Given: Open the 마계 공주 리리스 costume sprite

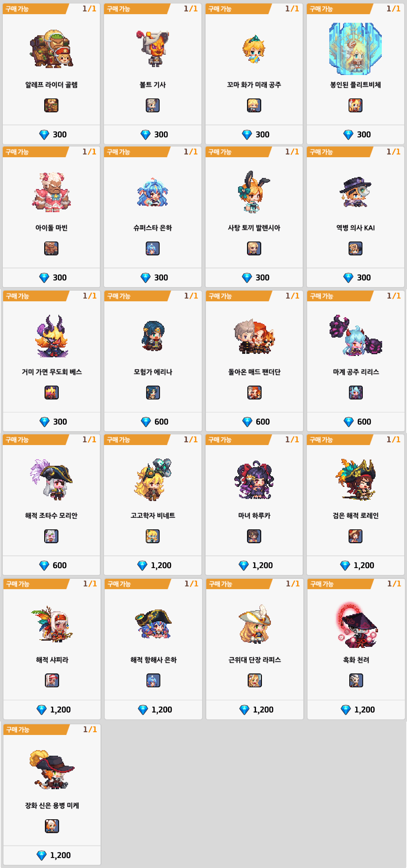Looking at the screenshot, I should tap(356, 335).
